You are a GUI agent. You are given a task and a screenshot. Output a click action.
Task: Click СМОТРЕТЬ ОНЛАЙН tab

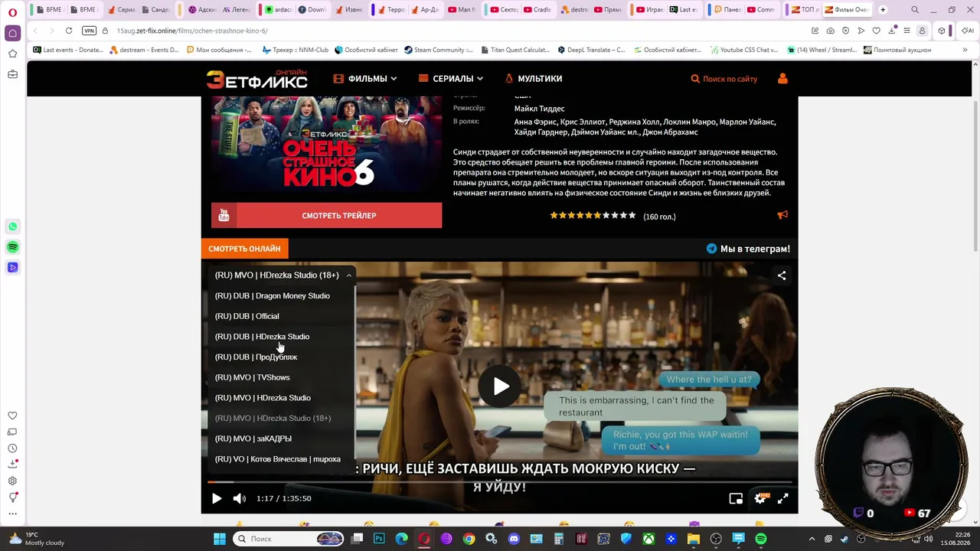[244, 249]
